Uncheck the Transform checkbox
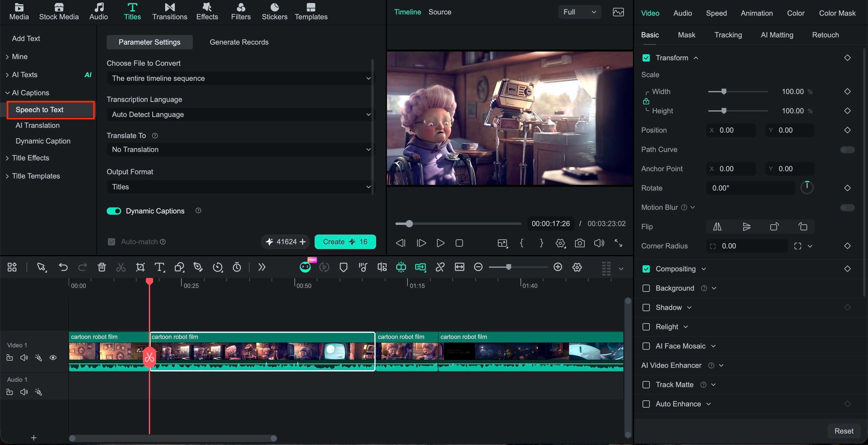Viewport: 868px width, 445px height. pyautogui.click(x=646, y=58)
